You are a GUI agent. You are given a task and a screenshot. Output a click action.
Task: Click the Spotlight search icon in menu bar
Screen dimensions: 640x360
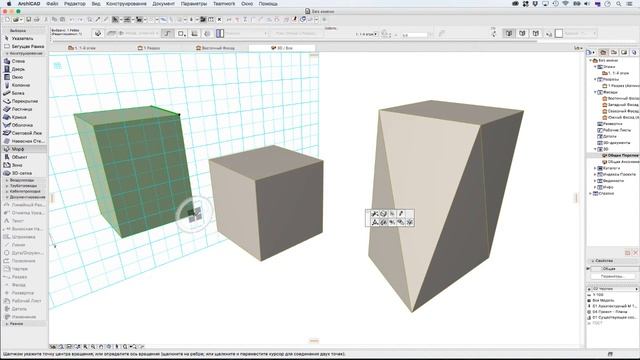pyautogui.click(x=618, y=4)
